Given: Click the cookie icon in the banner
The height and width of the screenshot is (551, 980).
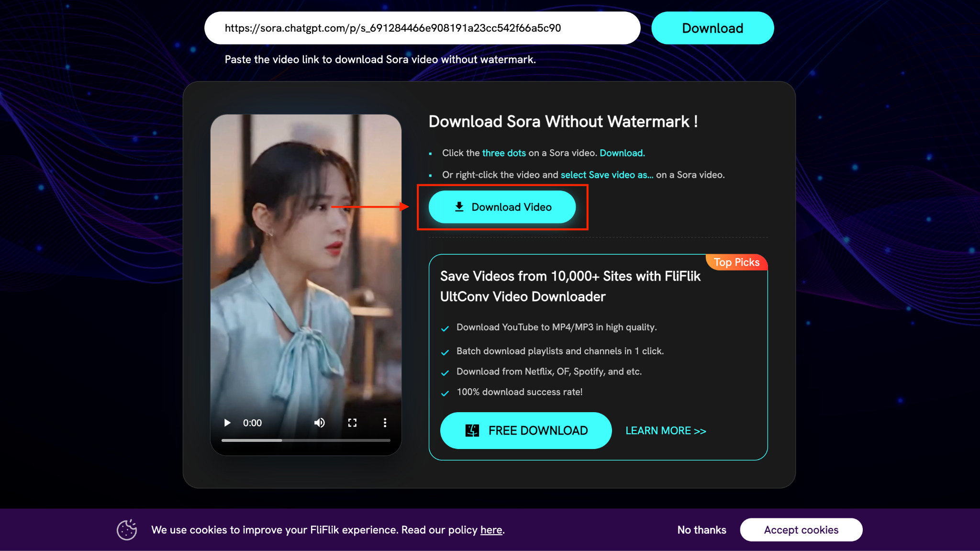Looking at the screenshot, I should pyautogui.click(x=126, y=529).
